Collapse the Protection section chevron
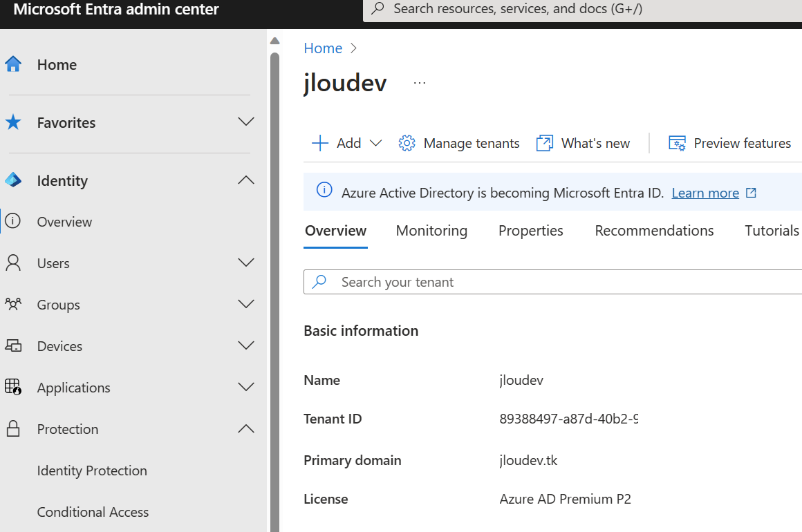This screenshot has height=532, width=802. click(246, 428)
